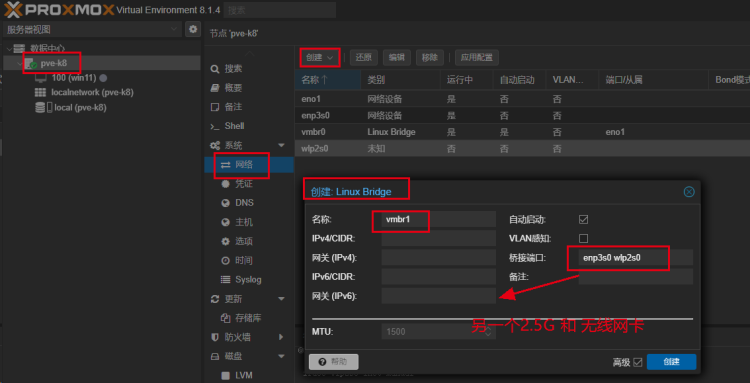Open the node Search (搜索) menu
The image size is (750, 383).
(233, 69)
